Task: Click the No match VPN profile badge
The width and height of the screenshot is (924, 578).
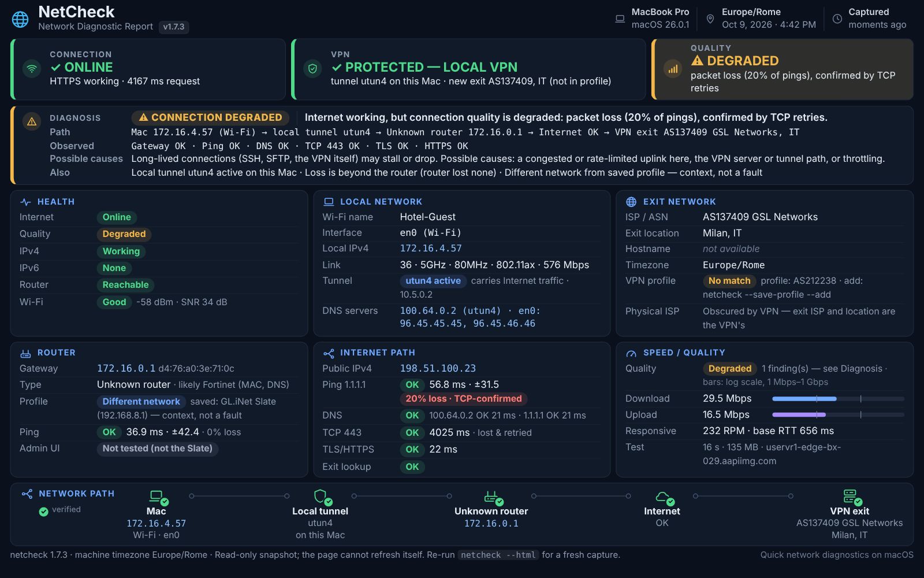Action: [x=729, y=281]
